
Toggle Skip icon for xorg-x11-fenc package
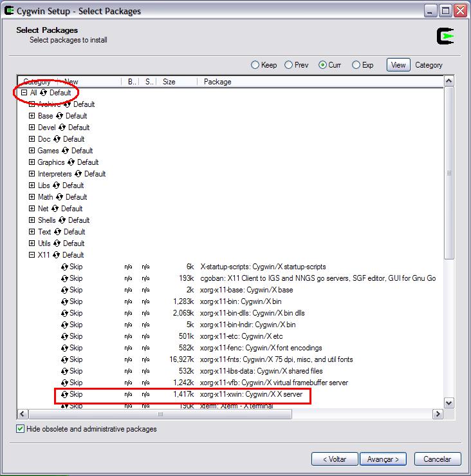tap(64, 348)
